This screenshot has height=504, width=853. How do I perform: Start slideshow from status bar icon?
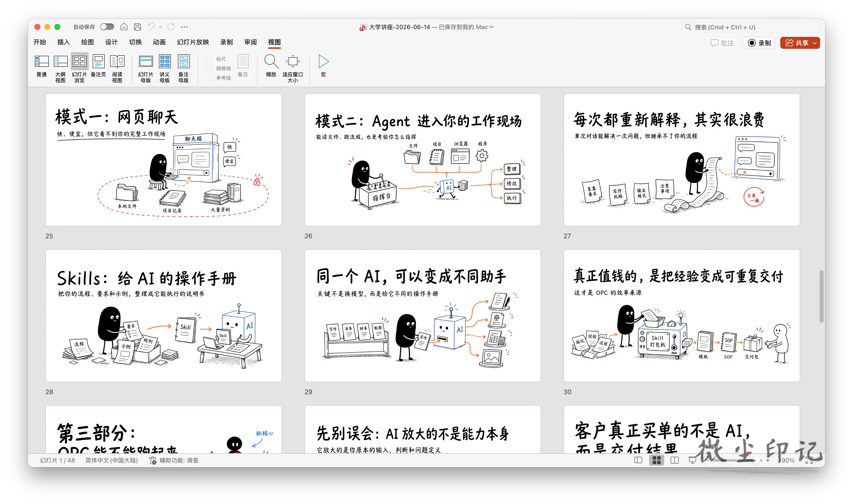point(692,460)
